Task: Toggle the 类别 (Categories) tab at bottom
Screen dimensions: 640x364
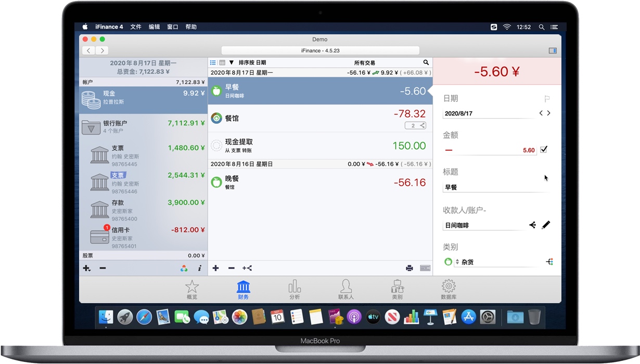Action: [x=397, y=289]
